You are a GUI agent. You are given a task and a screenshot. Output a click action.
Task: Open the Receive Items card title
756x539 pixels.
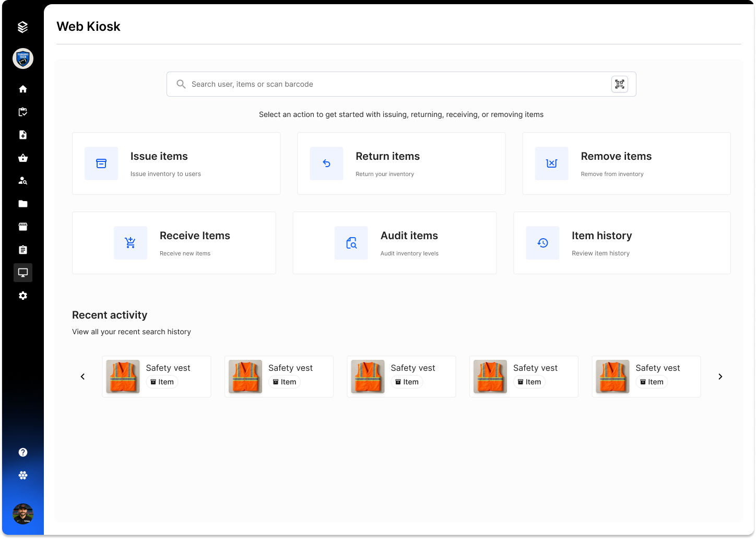(195, 236)
